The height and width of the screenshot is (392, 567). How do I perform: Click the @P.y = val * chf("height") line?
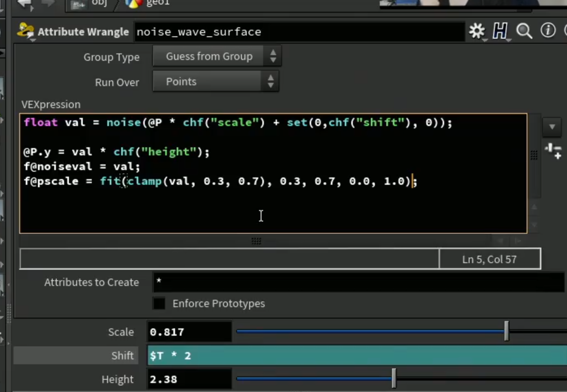[x=116, y=152]
